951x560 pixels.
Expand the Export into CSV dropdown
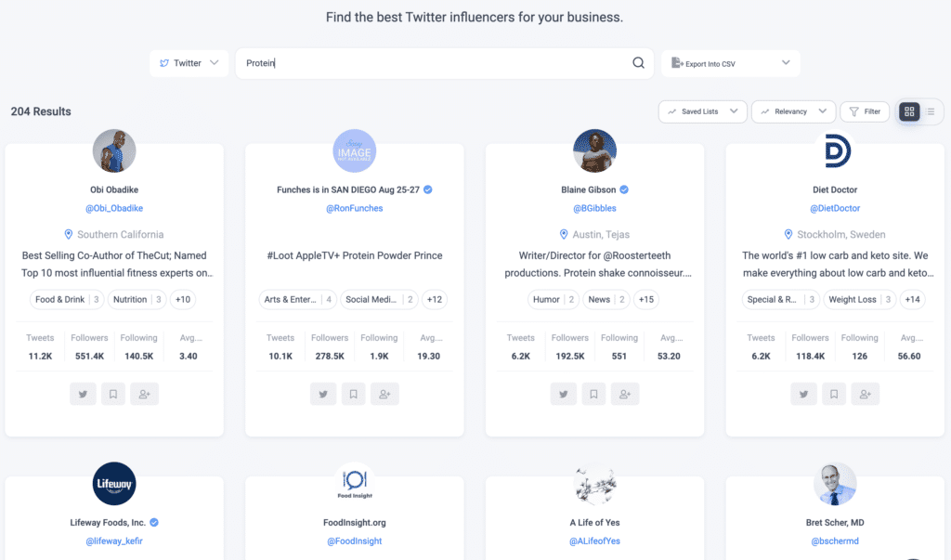730,63
